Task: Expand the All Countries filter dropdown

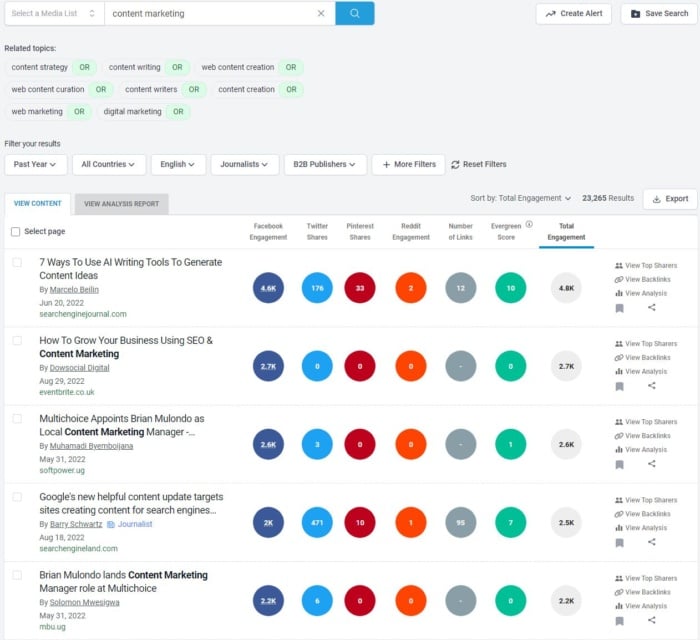Action: click(109, 164)
